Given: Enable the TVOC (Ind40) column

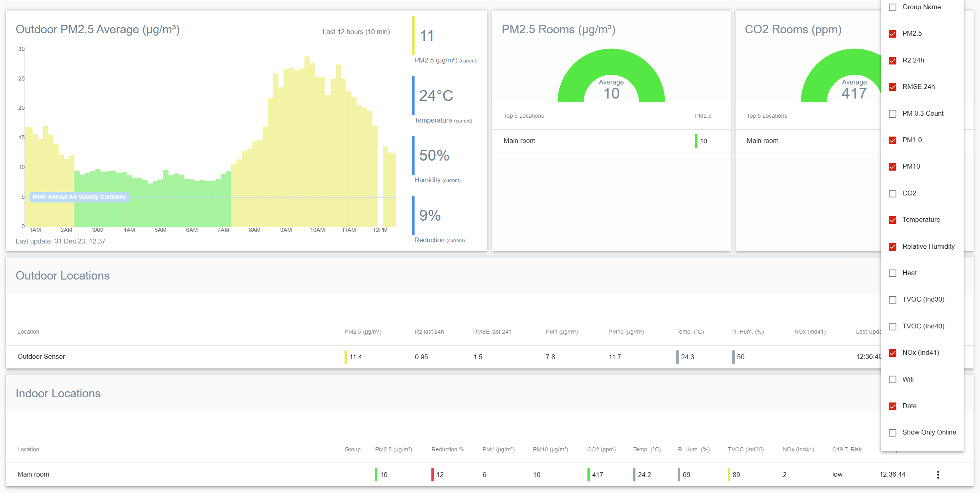Looking at the screenshot, I should [x=892, y=326].
